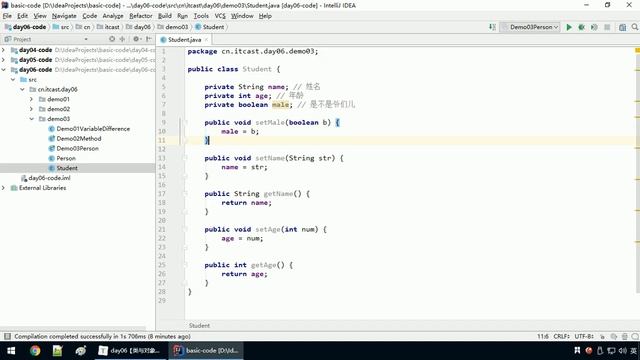Open the Windows Start menu
The width and height of the screenshot is (640, 360).
click(11, 351)
